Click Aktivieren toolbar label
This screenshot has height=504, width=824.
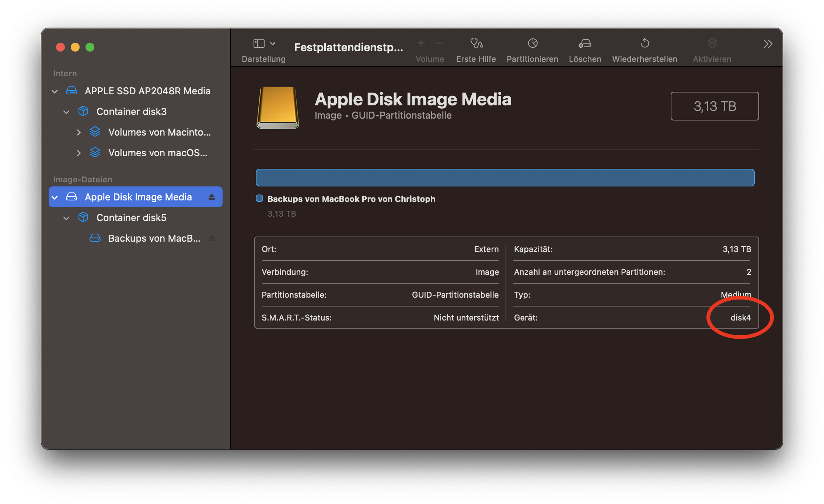pos(712,59)
